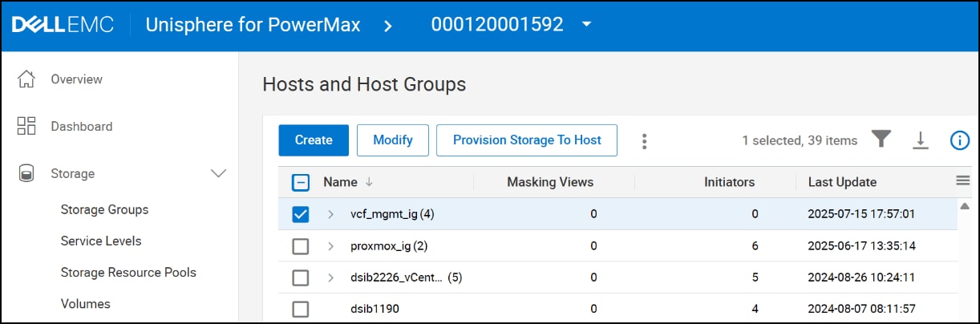Uncheck the vcf_mgmt_ig row checkbox
This screenshot has width=980, height=324.
click(300, 214)
